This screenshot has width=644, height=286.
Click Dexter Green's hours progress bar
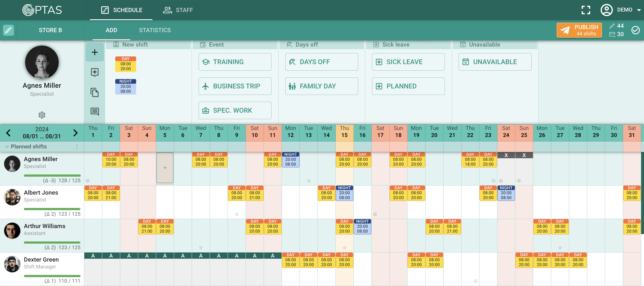coord(52,276)
